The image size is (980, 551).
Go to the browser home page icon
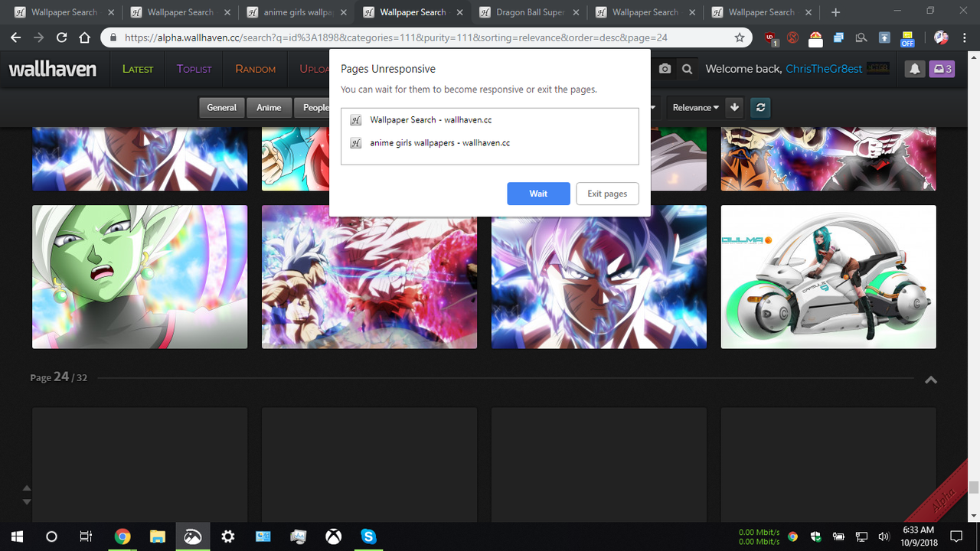coord(85,37)
